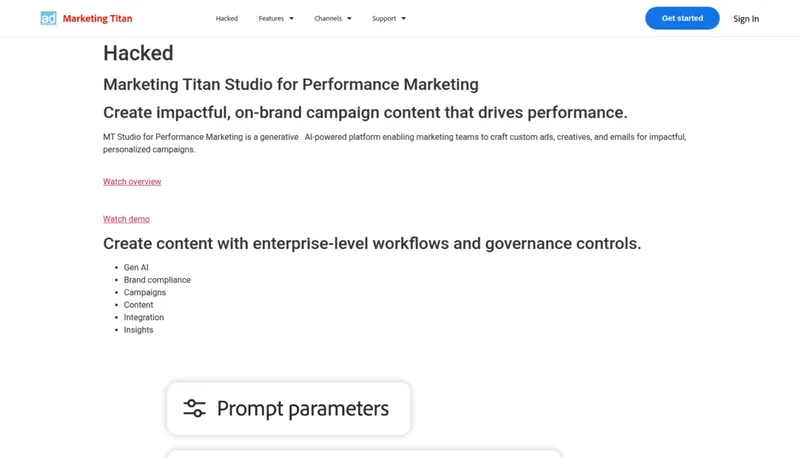Select the Gen AI list item
This screenshot has height=458, width=800.
point(136,268)
